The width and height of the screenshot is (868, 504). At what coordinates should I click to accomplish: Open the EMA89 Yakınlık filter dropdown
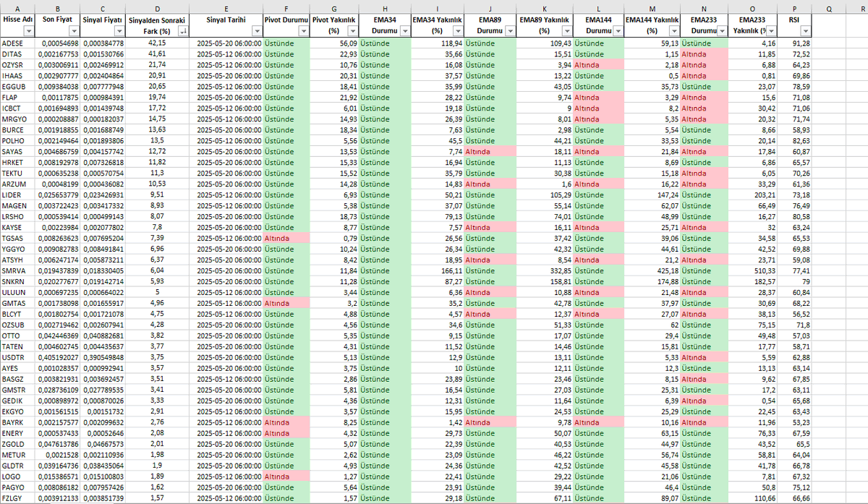(x=567, y=32)
